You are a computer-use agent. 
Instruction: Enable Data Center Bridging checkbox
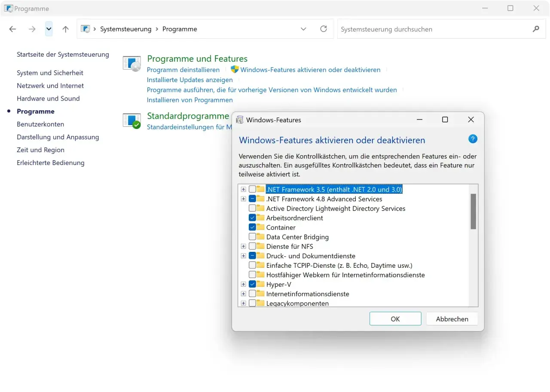252,237
